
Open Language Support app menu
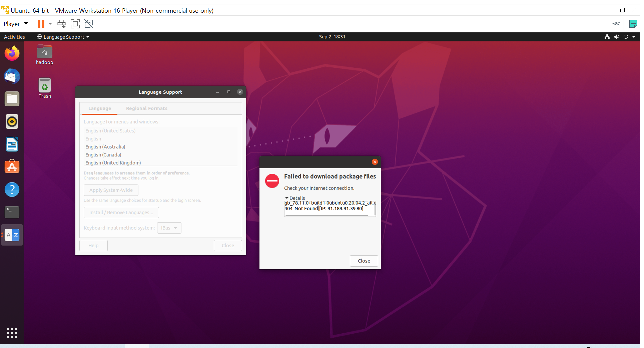[x=63, y=37]
